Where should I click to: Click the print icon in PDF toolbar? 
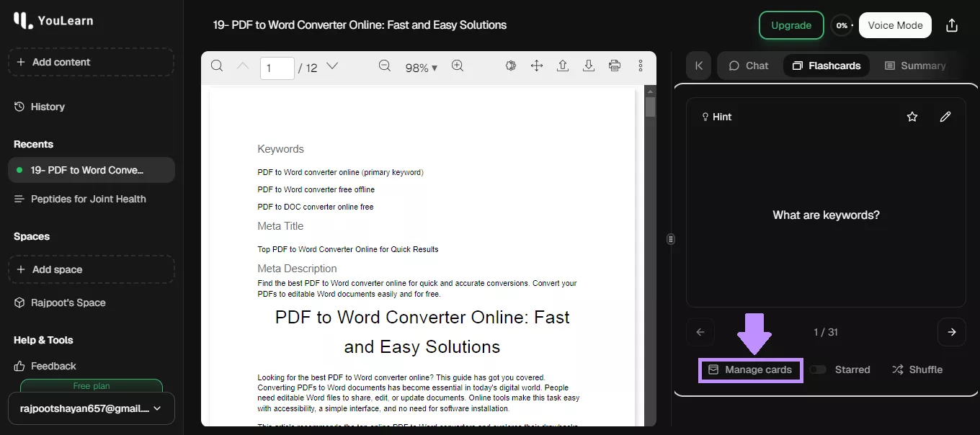click(x=615, y=66)
